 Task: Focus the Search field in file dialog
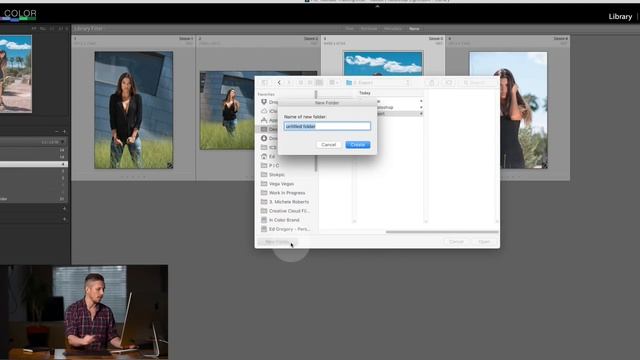479,82
